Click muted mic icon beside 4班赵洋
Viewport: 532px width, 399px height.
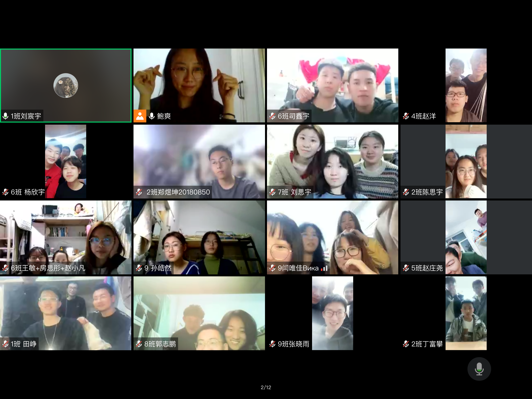click(x=406, y=116)
